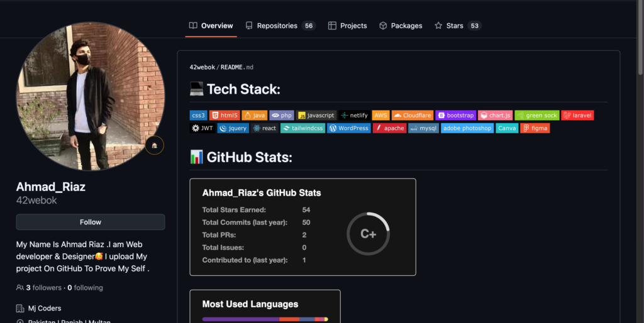
Task: Switch to the Packages tab
Action: pos(401,26)
